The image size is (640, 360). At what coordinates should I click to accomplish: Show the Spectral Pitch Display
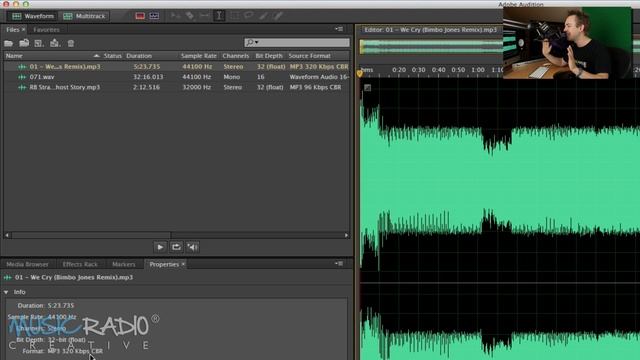pos(154,16)
